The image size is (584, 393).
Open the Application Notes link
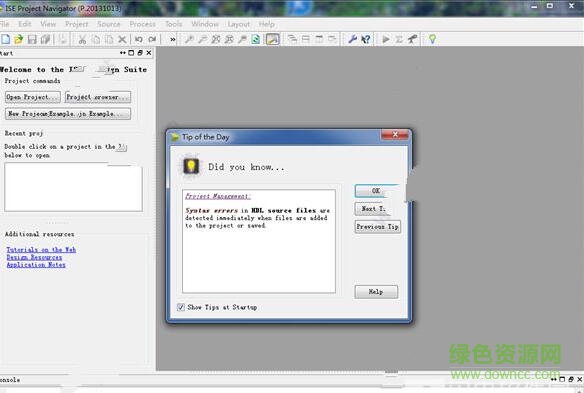click(36, 265)
